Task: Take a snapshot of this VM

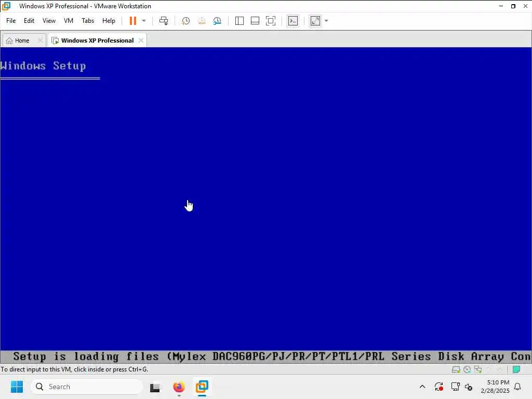Action: click(185, 21)
